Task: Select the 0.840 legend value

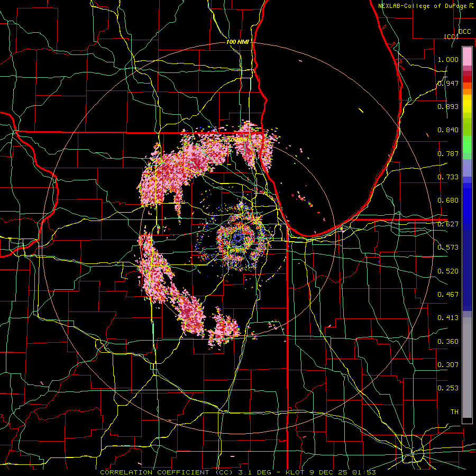Action: pos(448,130)
